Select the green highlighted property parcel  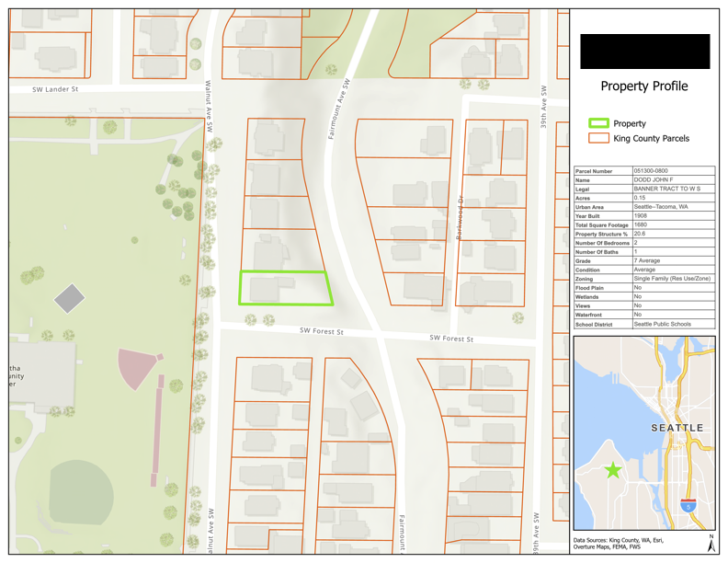point(284,288)
